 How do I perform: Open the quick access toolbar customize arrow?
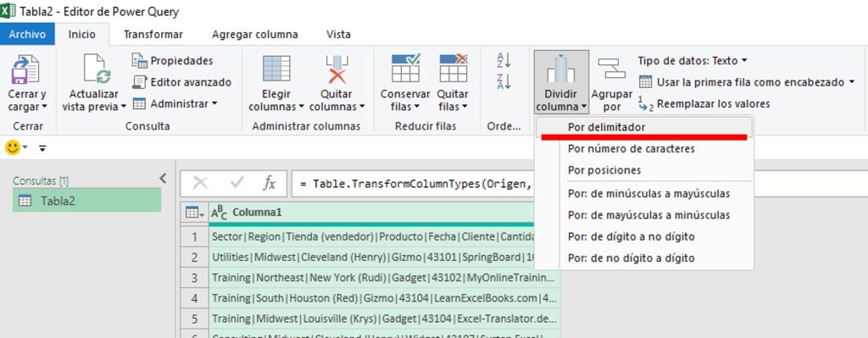coord(42,147)
